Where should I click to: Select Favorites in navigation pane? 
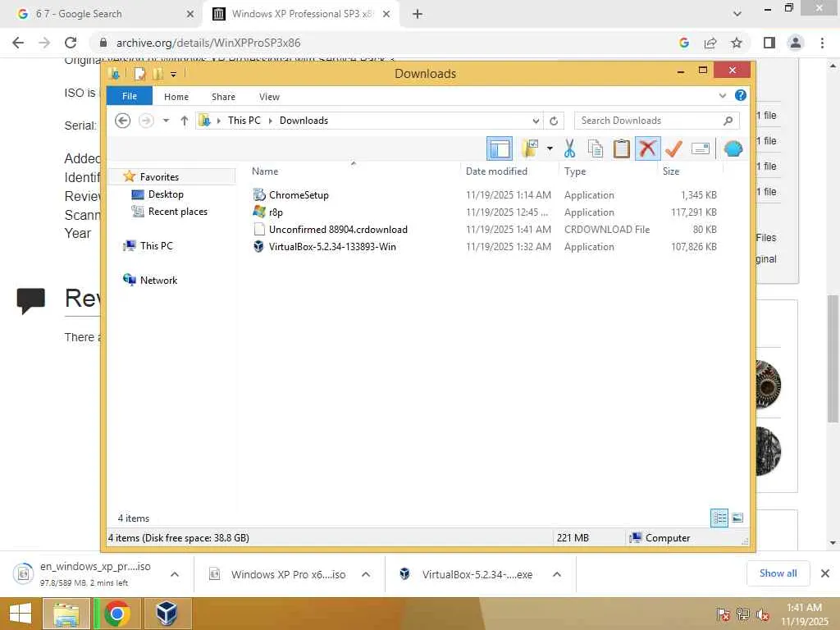pos(159,177)
